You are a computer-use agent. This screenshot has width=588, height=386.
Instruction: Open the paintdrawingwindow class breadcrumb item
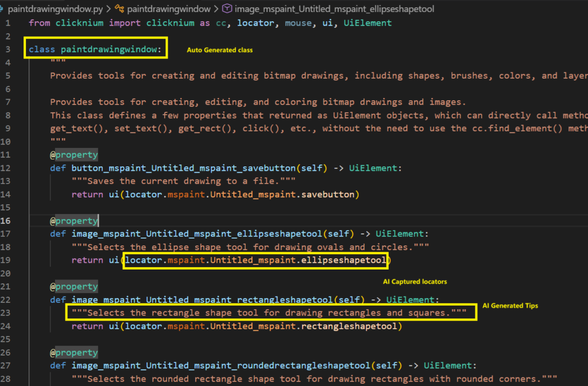pyautogui.click(x=169, y=9)
